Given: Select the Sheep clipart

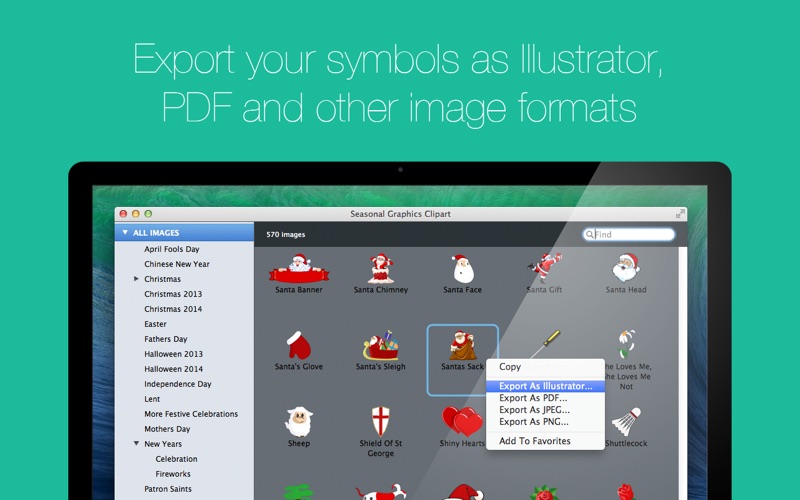Looking at the screenshot, I should (x=299, y=421).
